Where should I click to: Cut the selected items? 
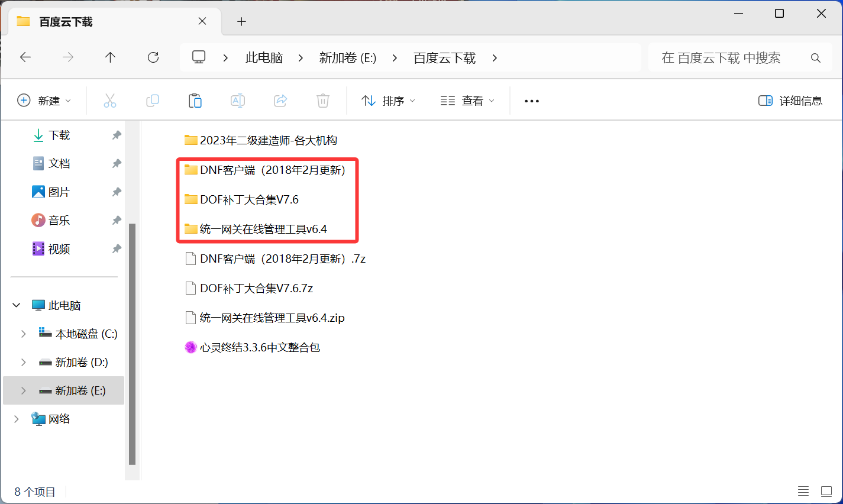(x=110, y=100)
